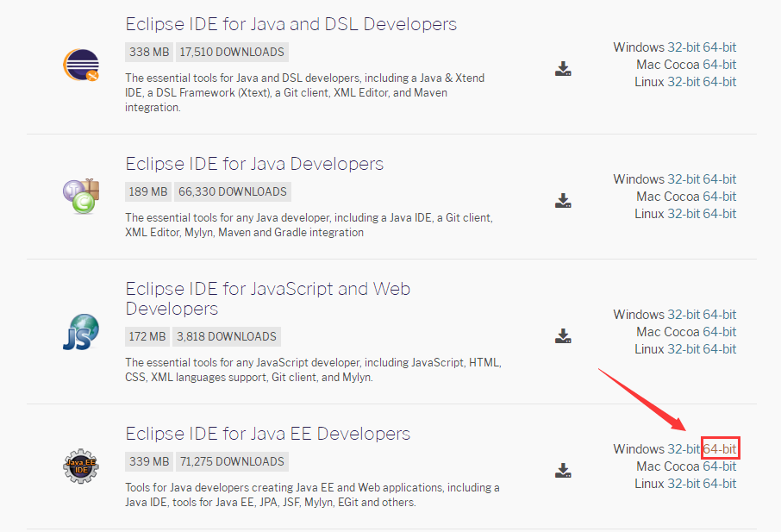This screenshot has width=781, height=532.
Task: Select Linux 32-bit for JavaScript and Web Developers
Action: (x=684, y=349)
